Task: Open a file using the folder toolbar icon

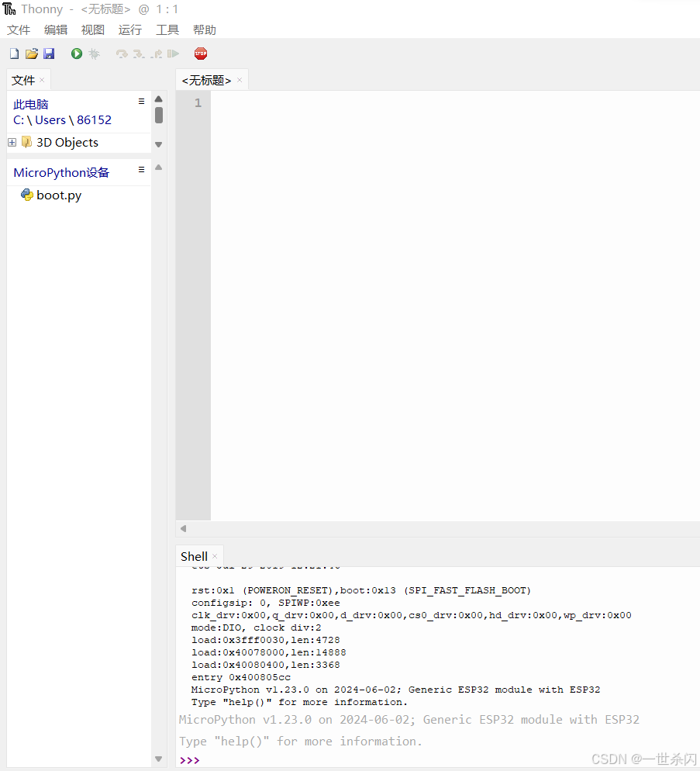Action: tap(31, 53)
